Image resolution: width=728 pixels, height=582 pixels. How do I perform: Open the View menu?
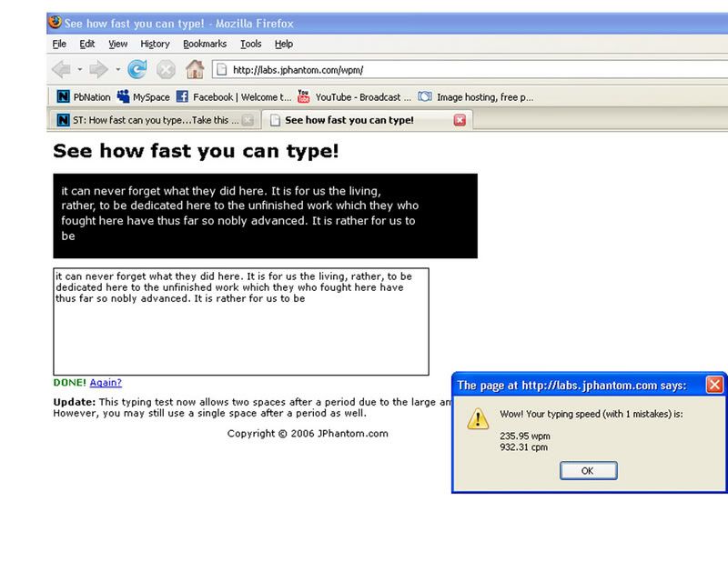[118, 44]
